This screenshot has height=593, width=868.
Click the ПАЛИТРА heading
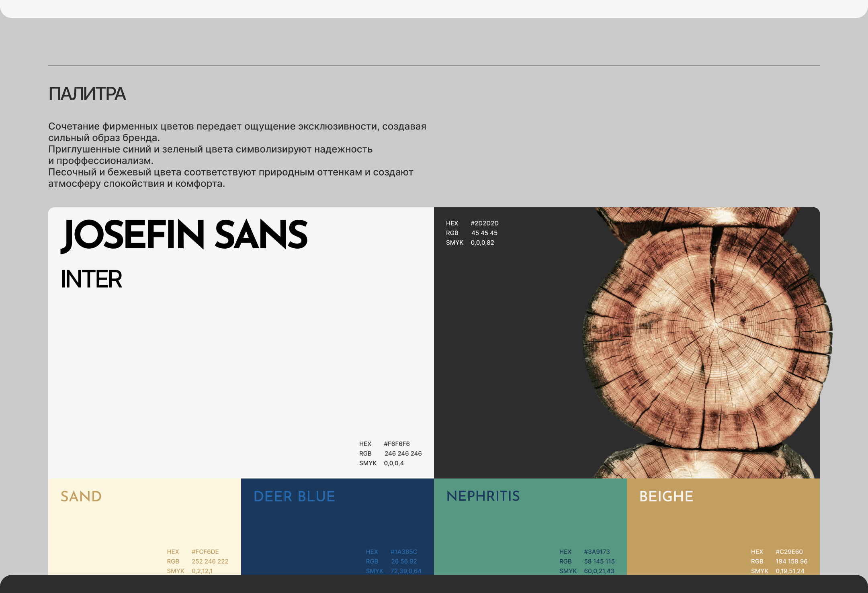click(x=87, y=94)
